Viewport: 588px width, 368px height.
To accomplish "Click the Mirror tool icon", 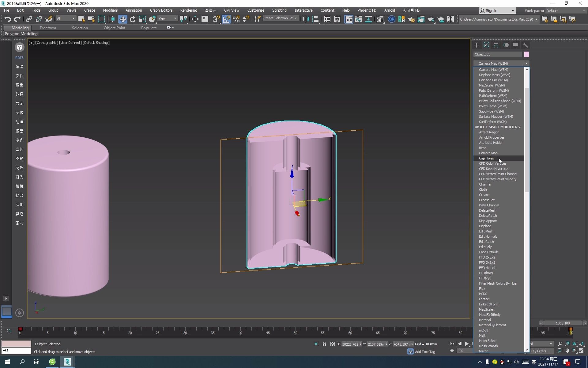I will [305, 19].
